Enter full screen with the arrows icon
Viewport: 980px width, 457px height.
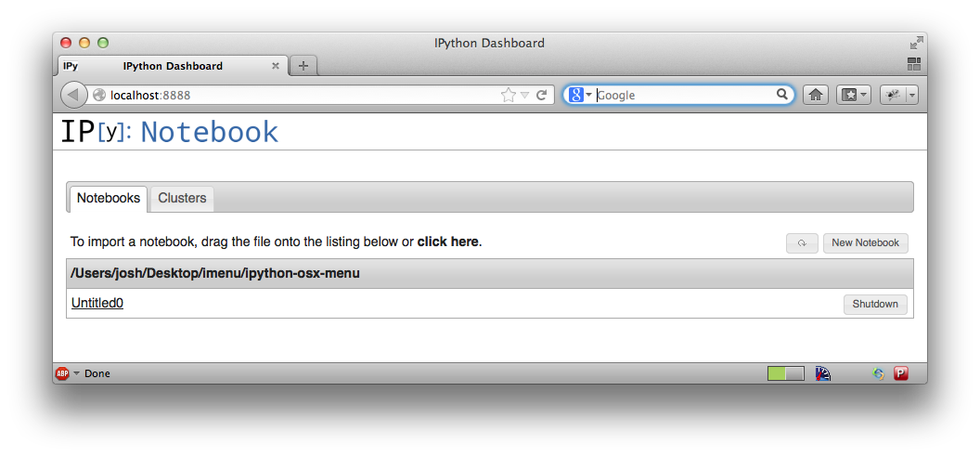coord(916,43)
